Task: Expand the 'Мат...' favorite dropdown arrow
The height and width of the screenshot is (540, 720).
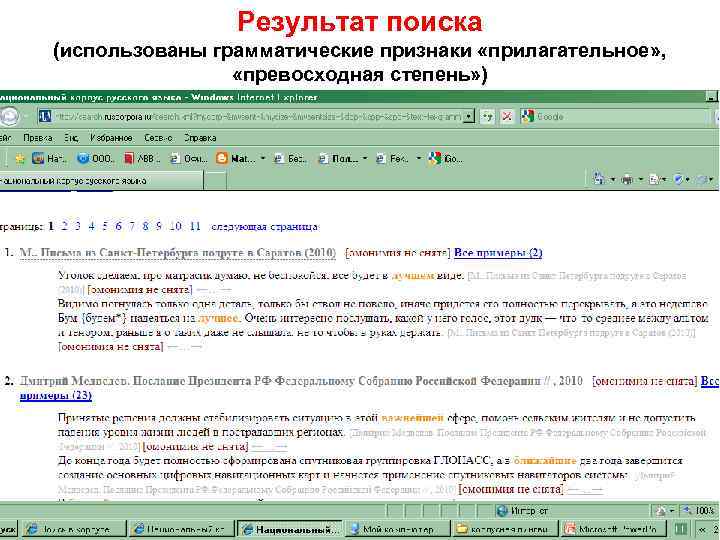Action: pos(263,159)
